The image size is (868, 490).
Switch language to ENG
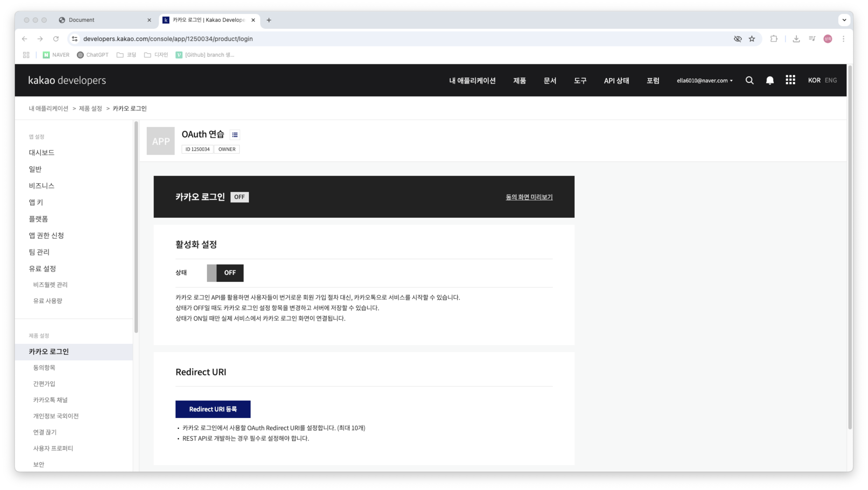point(831,80)
